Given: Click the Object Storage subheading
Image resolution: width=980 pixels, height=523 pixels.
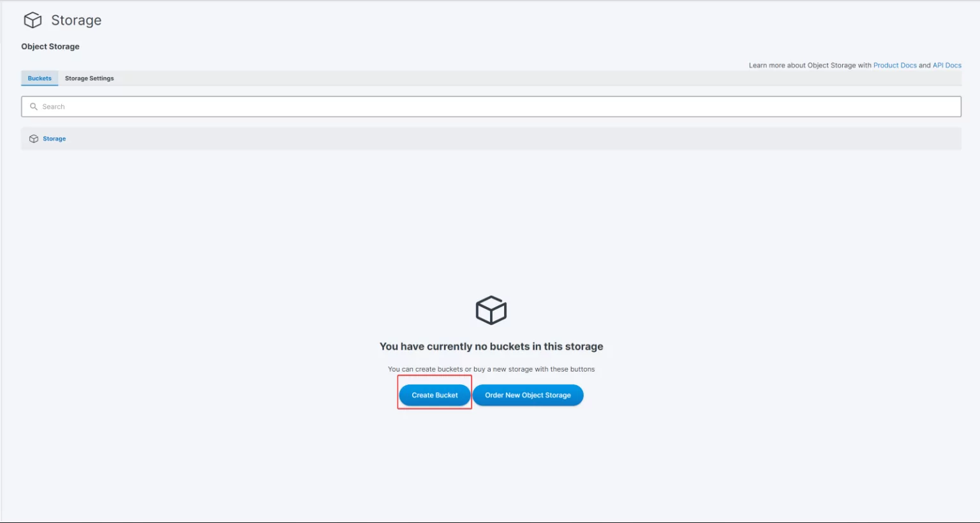Looking at the screenshot, I should (50, 47).
